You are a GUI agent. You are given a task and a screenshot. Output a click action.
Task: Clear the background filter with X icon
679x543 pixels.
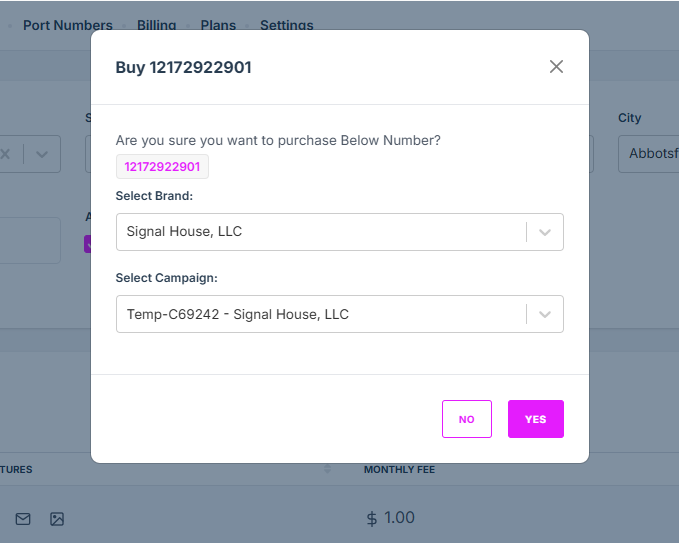(x=6, y=154)
